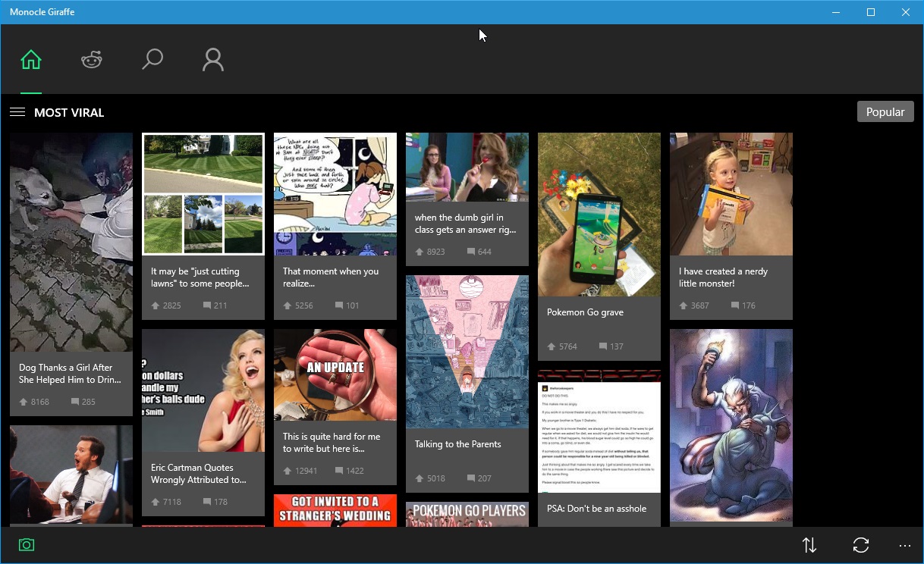Refresh the gallery with the sync icon
Screen dimensions: 924x564
pos(860,545)
